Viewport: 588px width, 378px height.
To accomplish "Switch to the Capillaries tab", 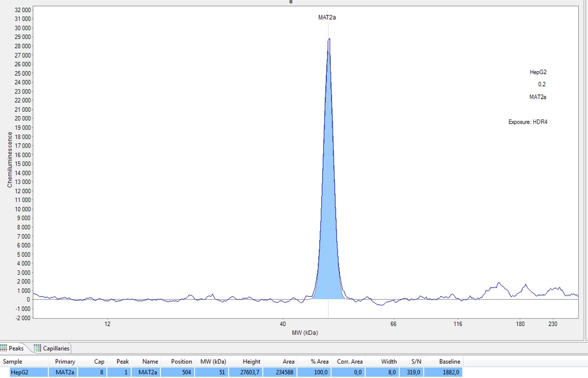I will click(52, 348).
